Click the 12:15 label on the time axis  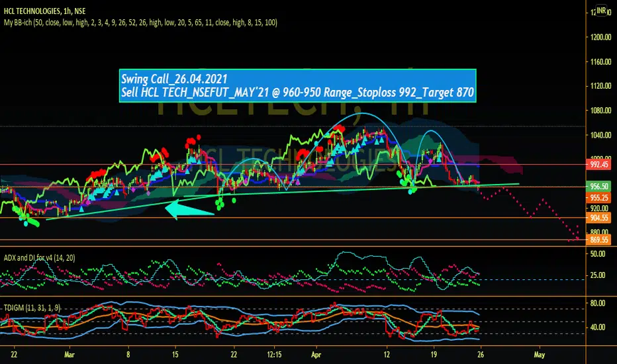(x=274, y=355)
